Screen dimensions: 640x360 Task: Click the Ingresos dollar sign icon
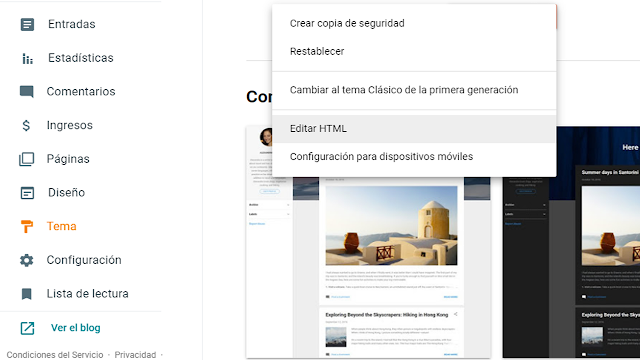[26, 125]
